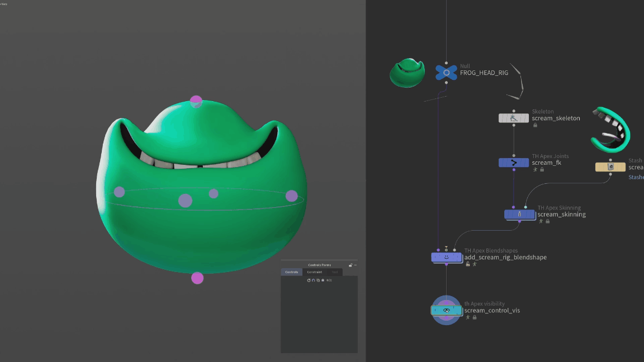Select the top magenta control on frog head
The height and width of the screenshot is (362, 644).
pos(196,101)
